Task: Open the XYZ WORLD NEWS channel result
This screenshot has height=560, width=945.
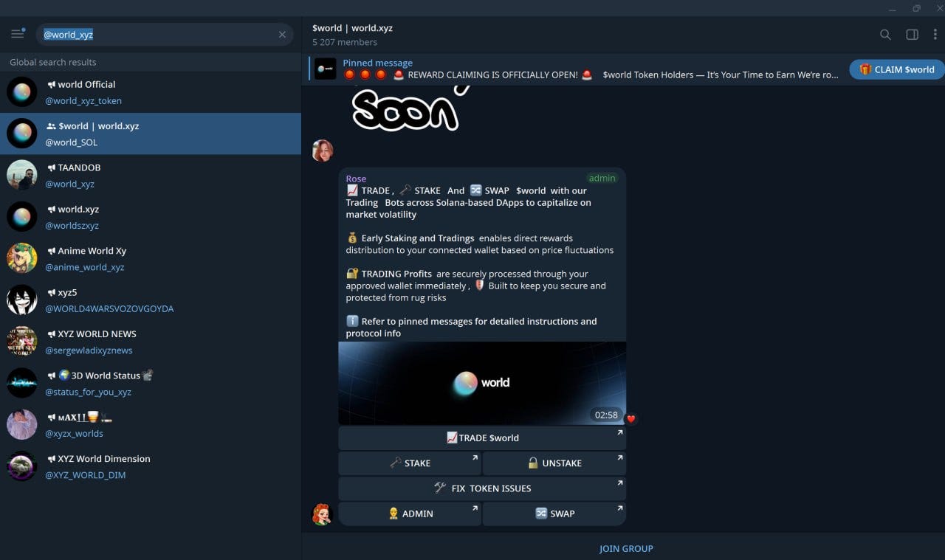Action: tap(151, 342)
